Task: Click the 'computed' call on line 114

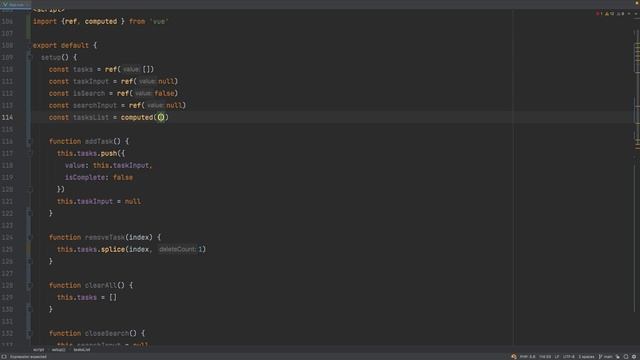Action: (x=137, y=117)
